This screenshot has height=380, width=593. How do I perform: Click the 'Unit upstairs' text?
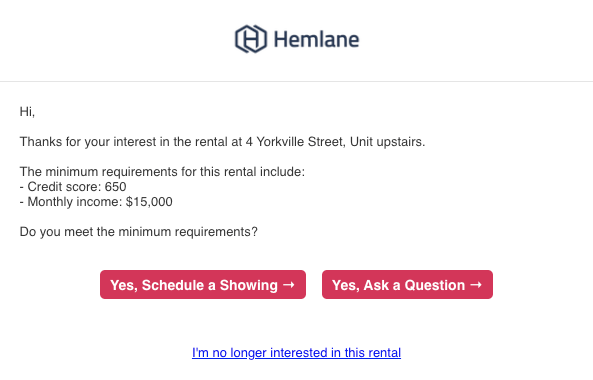(386, 142)
